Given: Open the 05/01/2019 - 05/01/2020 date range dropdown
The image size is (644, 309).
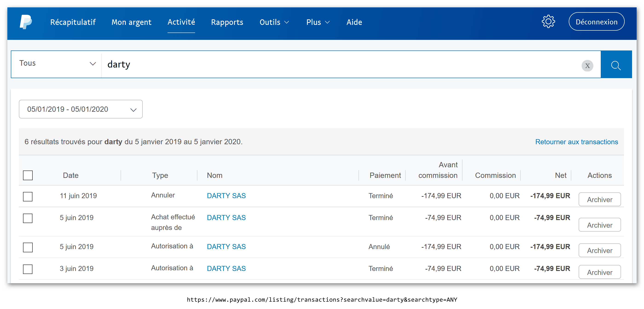Looking at the screenshot, I should pyautogui.click(x=81, y=109).
